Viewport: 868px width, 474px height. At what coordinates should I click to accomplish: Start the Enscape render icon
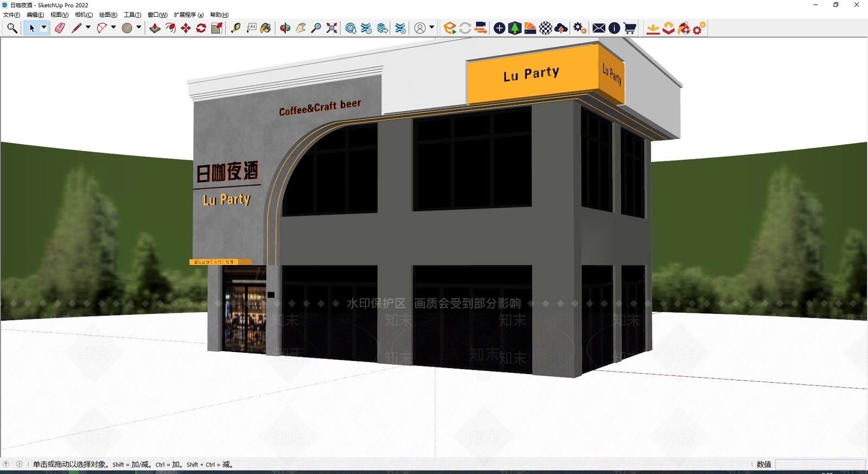pyautogui.click(x=449, y=28)
